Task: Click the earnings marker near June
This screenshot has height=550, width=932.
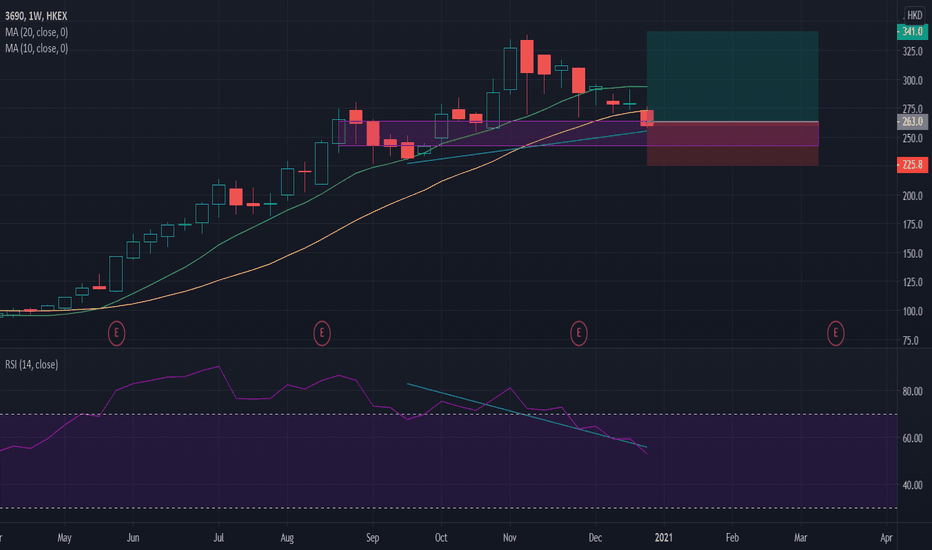Action: [116, 333]
